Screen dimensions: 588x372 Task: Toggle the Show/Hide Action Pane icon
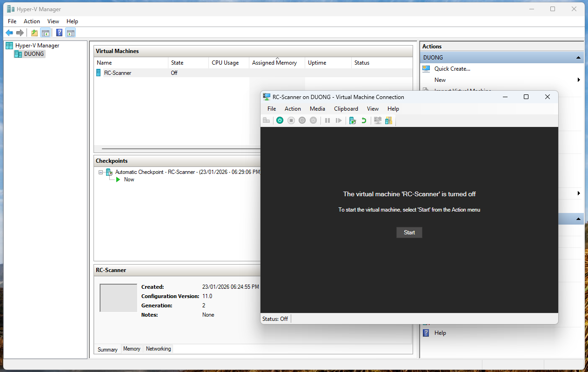coord(70,33)
